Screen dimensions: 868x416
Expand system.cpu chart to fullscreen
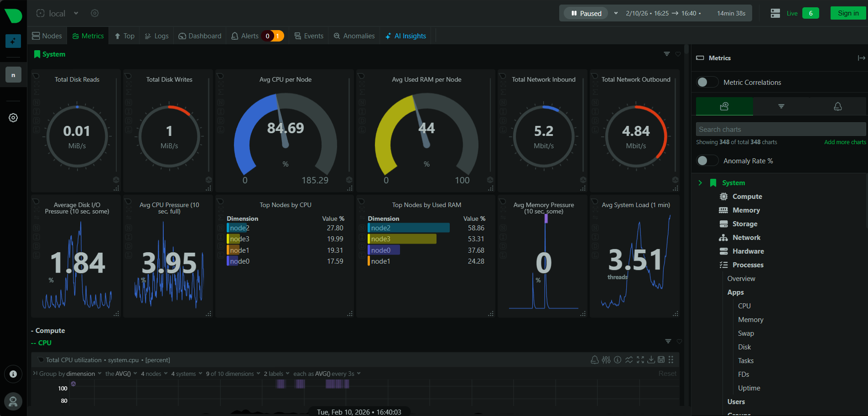(640, 360)
